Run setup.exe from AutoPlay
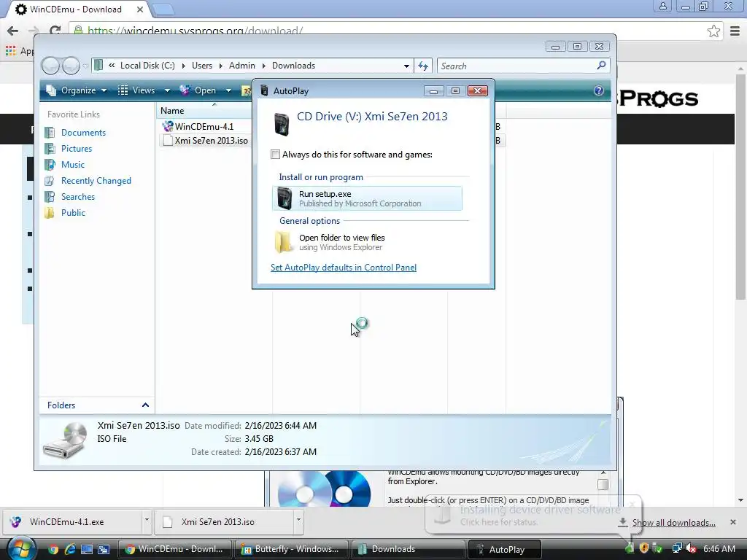Viewport: 747px width, 560px height. point(367,198)
